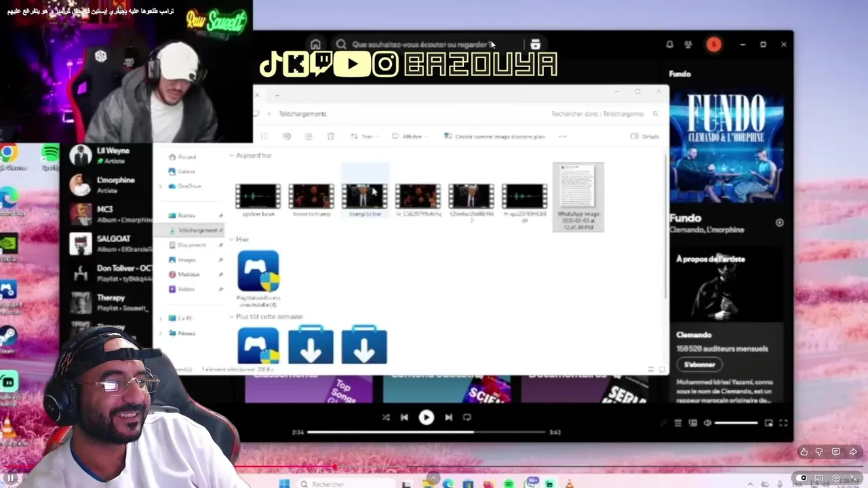Collapse Plus tôt cette semaine group
This screenshot has width=868, height=488.
[x=231, y=317]
